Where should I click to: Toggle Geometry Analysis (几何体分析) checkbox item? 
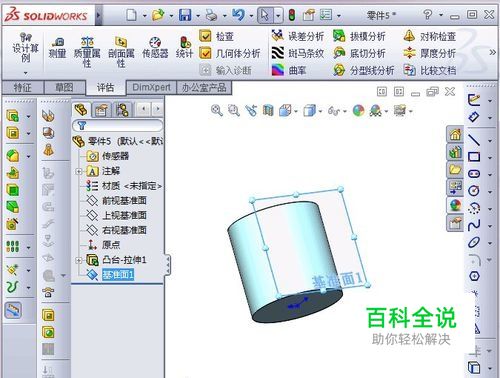[229, 53]
